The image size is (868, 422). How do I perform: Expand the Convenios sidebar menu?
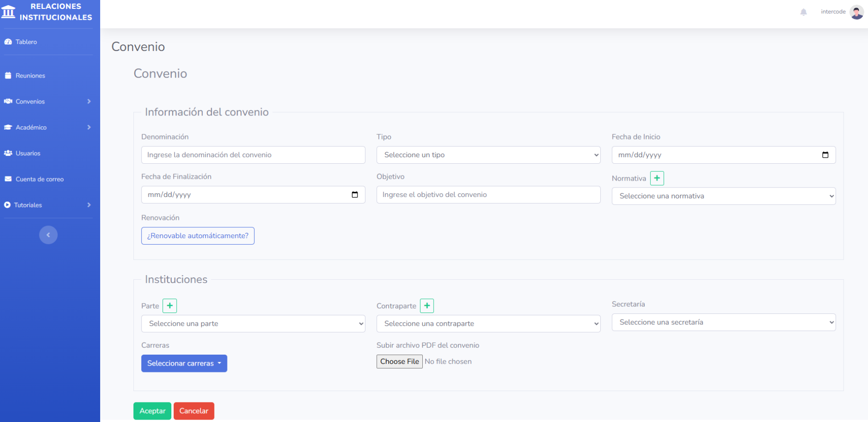tap(47, 102)
